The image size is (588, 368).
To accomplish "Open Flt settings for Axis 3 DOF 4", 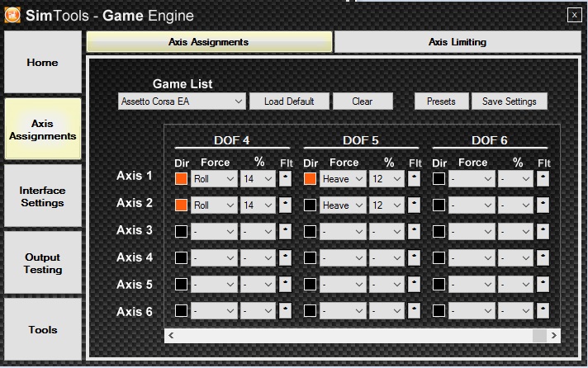I will click(285, 231).
